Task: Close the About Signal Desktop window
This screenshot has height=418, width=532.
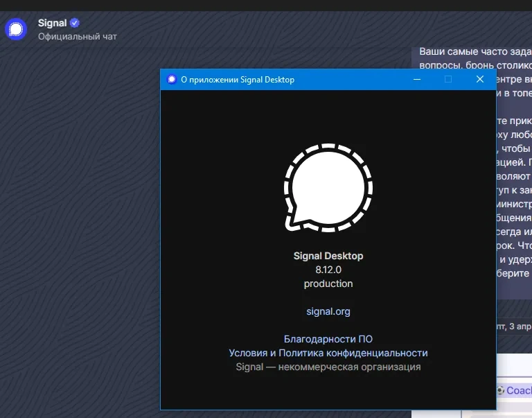Action: 480,80
